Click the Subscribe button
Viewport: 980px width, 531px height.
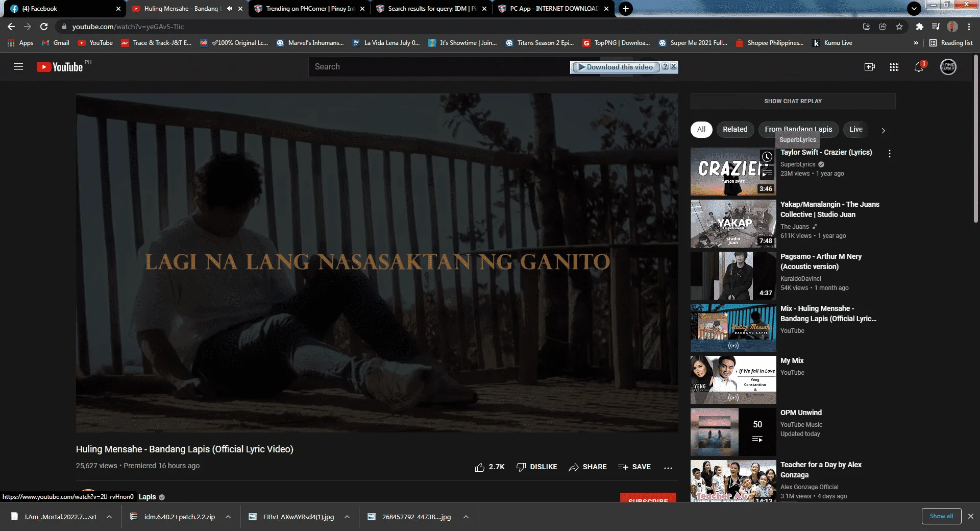coord(648,497)
